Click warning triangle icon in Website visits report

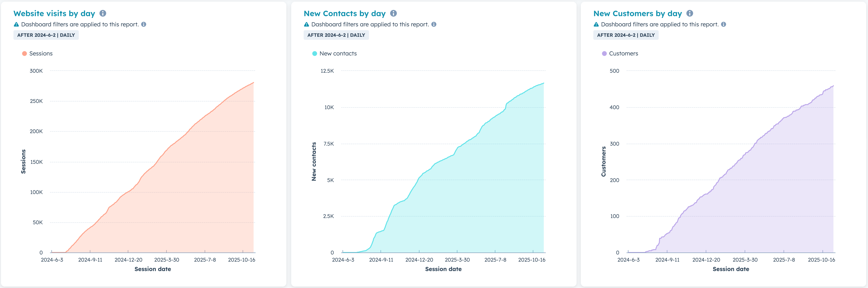coord(16,25)
